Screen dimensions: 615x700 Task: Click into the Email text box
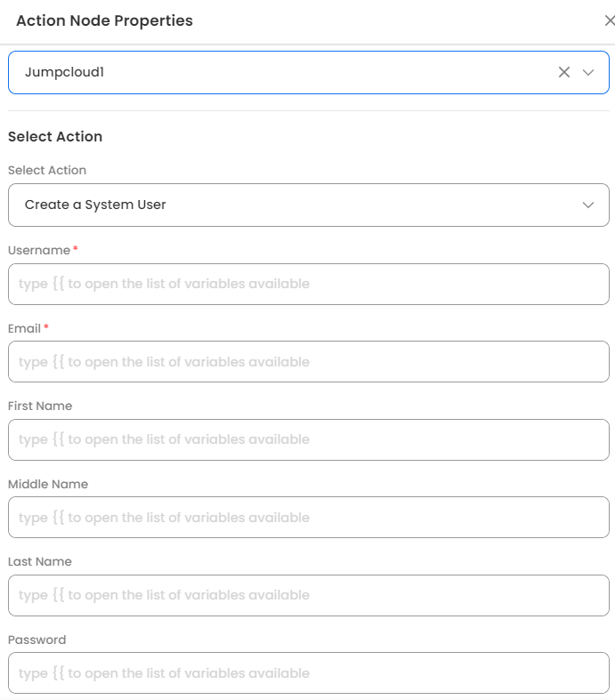click(x=308, y=362)
